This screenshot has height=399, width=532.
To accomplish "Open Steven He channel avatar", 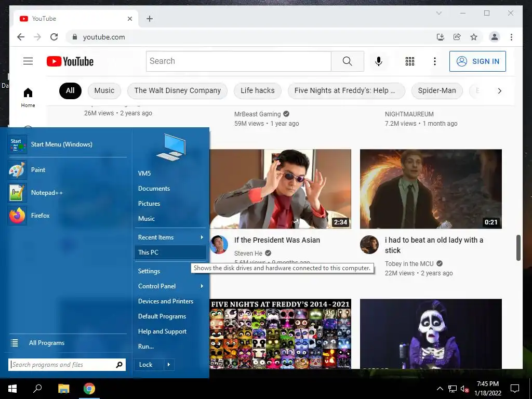I will [x=219, y=245].
